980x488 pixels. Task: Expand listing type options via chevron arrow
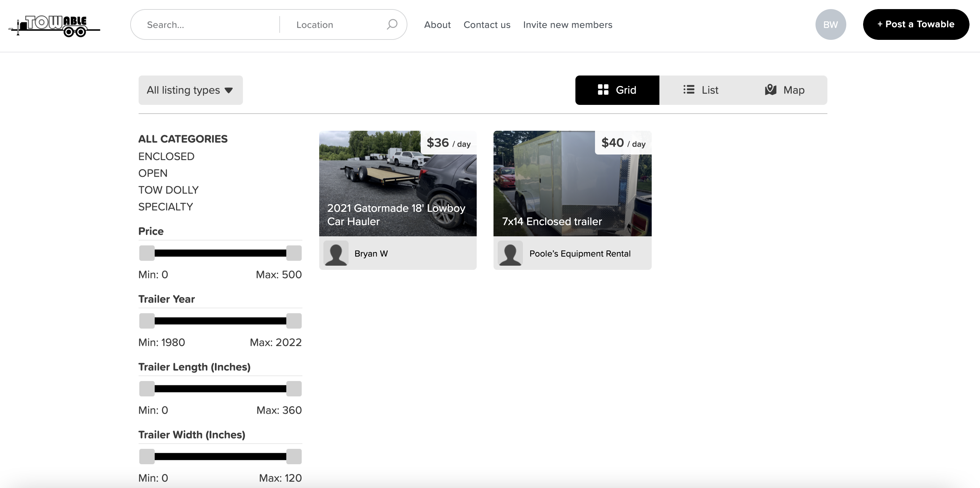[x=229, y=91]
